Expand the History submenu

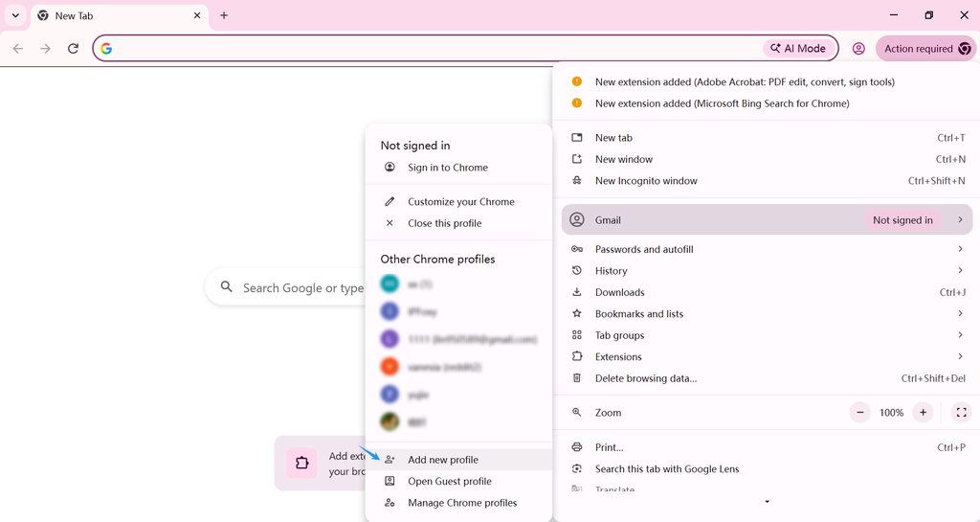tap(767, 271)
